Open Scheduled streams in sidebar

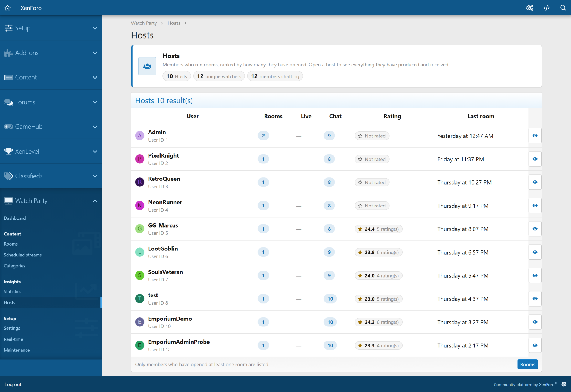23,255
